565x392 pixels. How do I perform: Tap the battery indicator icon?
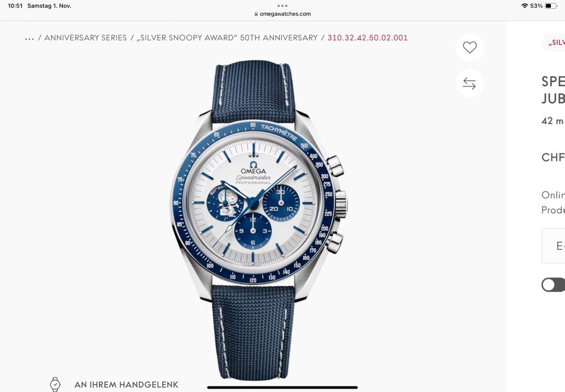[551, 6]
